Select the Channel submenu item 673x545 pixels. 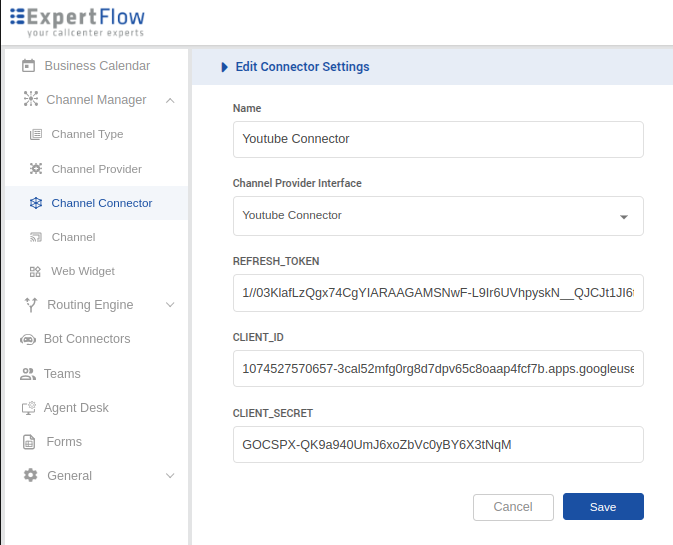73,237
